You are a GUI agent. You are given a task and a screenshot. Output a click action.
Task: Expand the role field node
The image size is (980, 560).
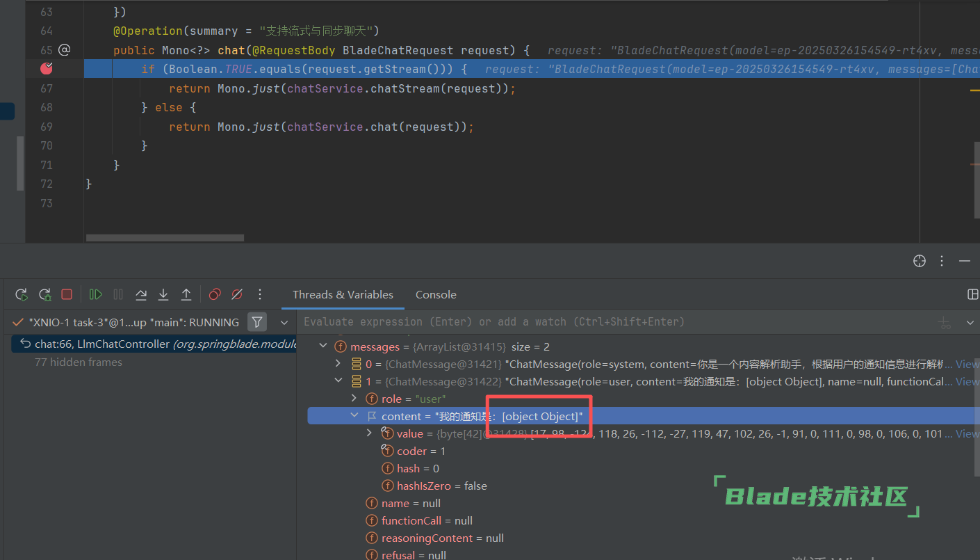click(354, 399)
